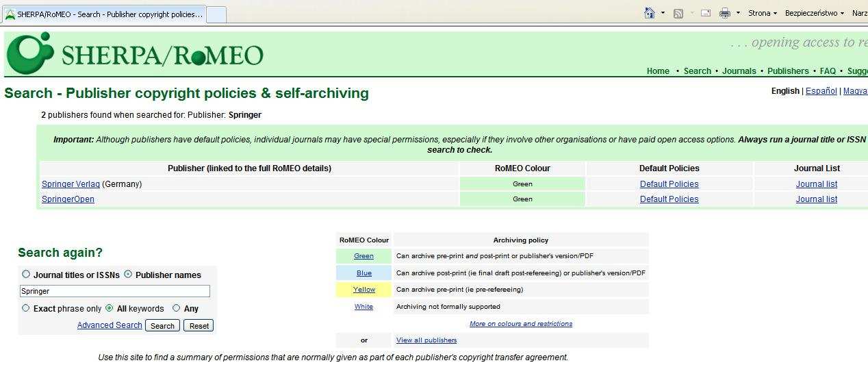Image resolution: width=868 pixels, height=365 pixels.
Task: Open the browser Home page icon
Action: click(650, 13)
